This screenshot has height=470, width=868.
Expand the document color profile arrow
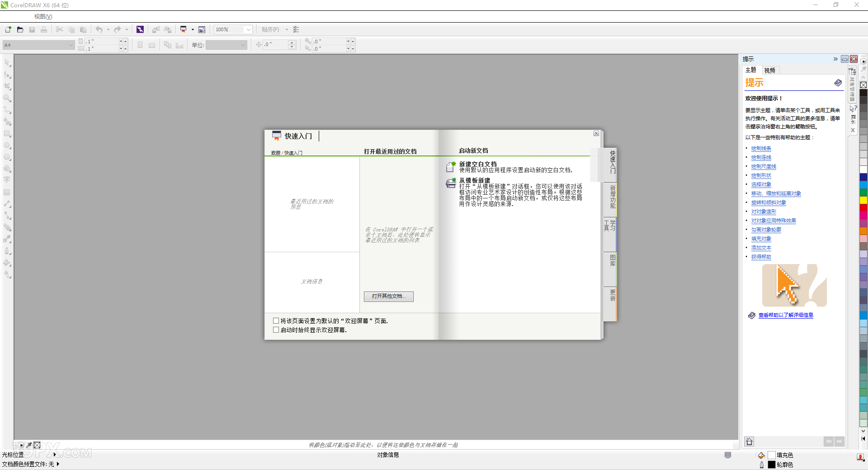pyautogui.click(x=58, y=464)
